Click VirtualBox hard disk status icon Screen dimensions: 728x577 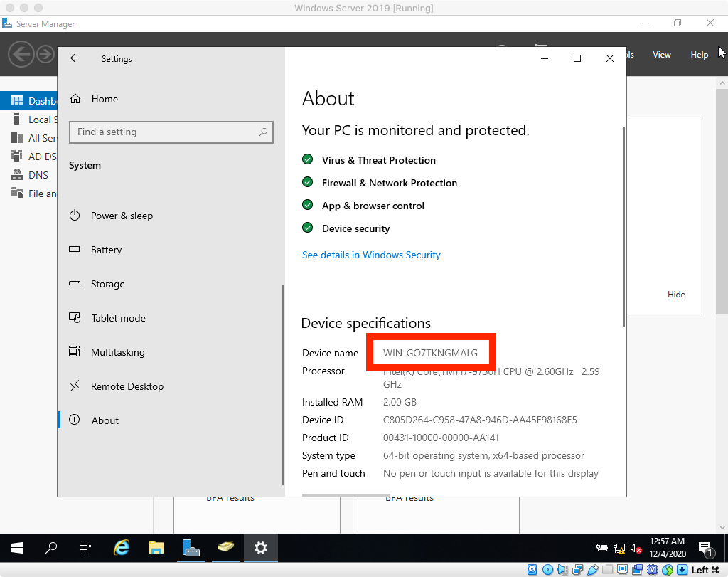(532, 570)
